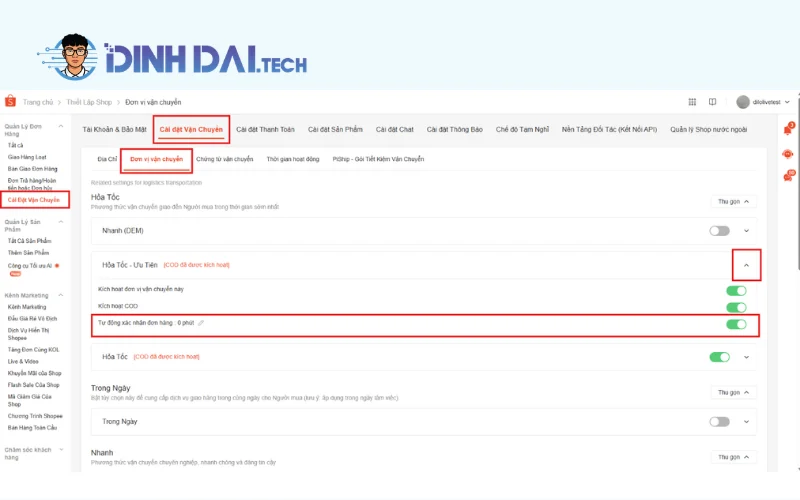
Task: Open Chương Trình Shopee sidebar link
Action: (x=35, y=416)
